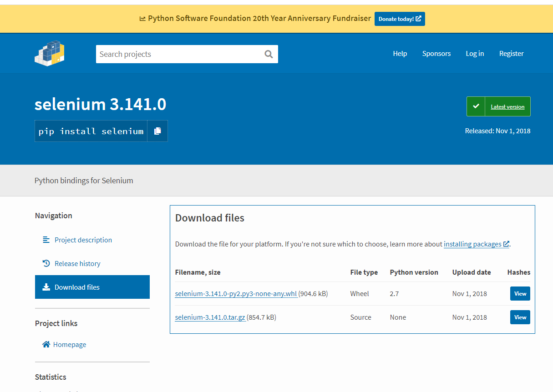Click the Homepage house icon

pos(46,344)
